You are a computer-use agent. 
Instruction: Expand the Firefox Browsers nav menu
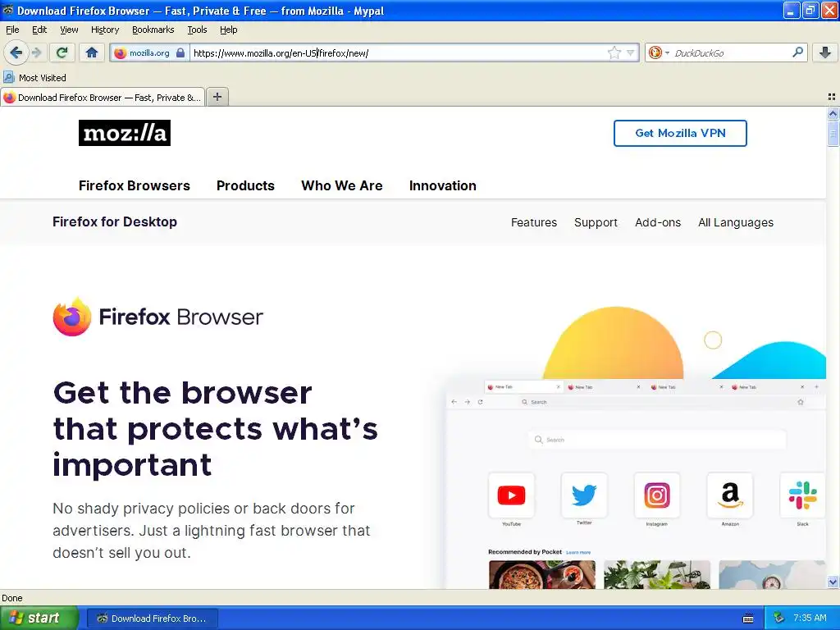coord(134,185)
